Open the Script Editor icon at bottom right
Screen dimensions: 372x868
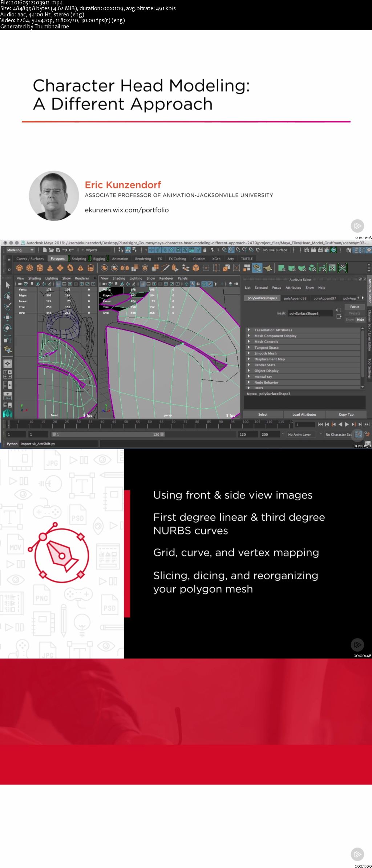368,444
